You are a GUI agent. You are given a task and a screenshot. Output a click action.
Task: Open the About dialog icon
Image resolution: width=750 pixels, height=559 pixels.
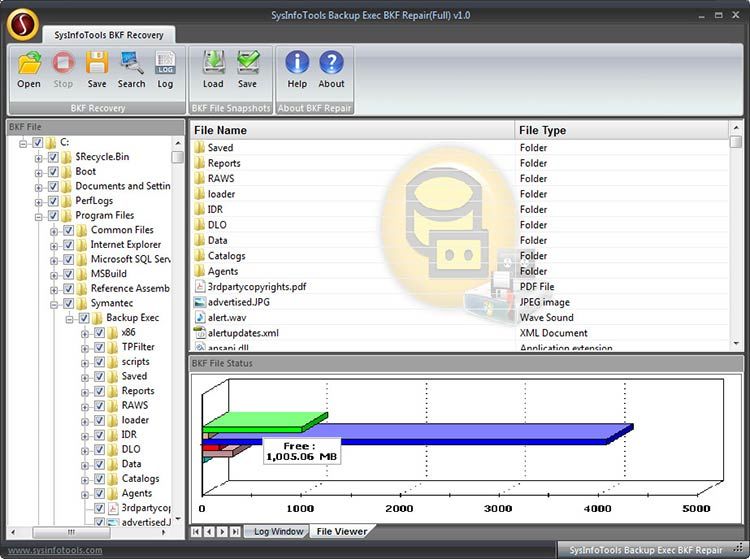click(x=331, y=67)
